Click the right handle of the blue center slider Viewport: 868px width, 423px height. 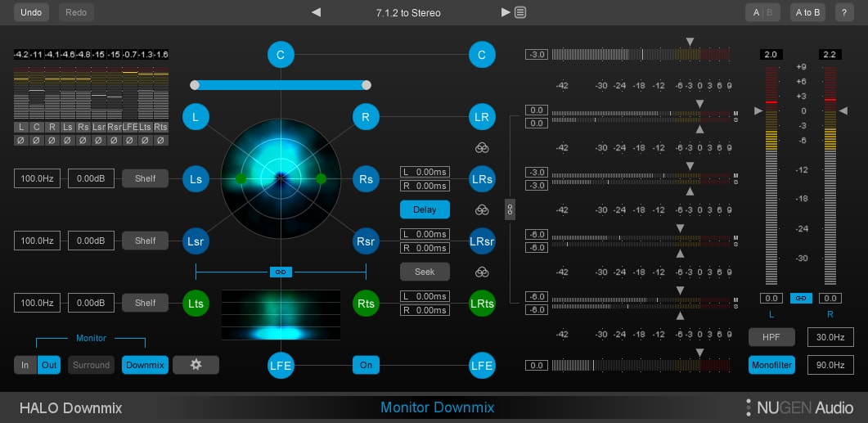tap(366, 85)
